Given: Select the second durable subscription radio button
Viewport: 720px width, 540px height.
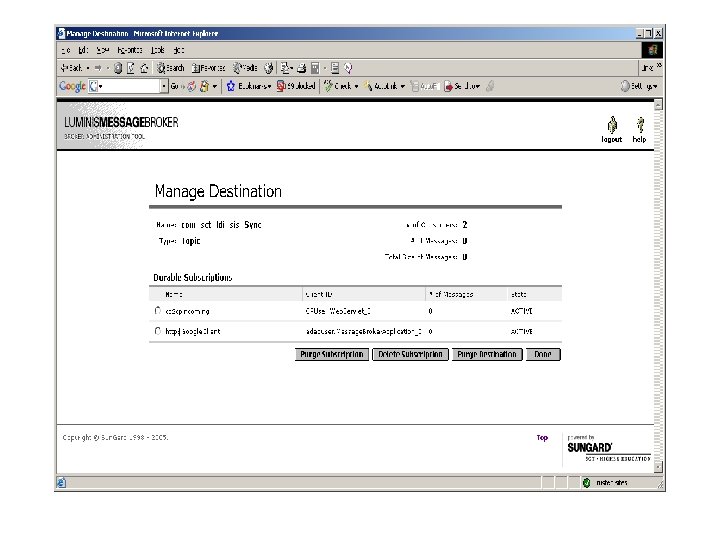Looking at the screenshot, I should [x=158, y=331].
